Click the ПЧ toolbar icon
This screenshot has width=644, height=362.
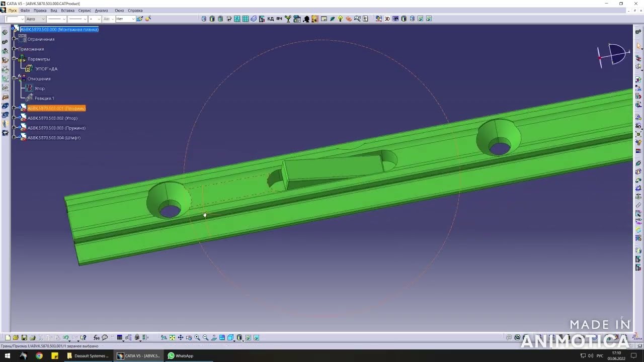[279, 19]
